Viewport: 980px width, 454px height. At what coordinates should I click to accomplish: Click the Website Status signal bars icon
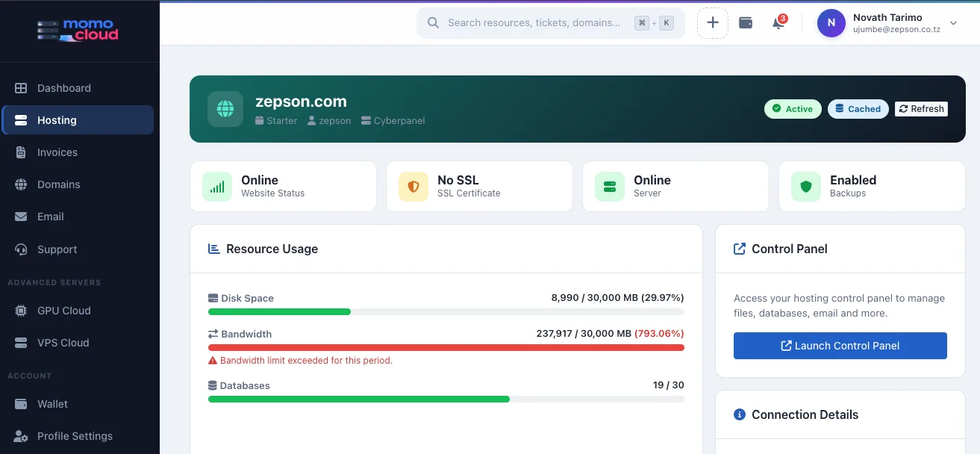click(x=217, y=186)
